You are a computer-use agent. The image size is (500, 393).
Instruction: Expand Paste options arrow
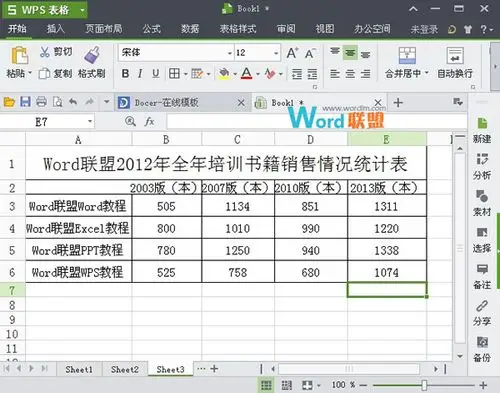coord(30,73)
